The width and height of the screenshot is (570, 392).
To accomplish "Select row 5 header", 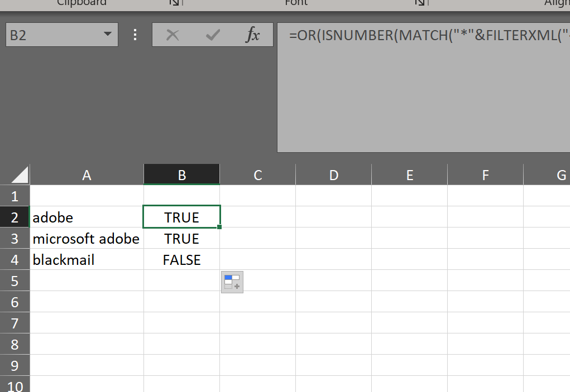I will (x=15, y=280).
